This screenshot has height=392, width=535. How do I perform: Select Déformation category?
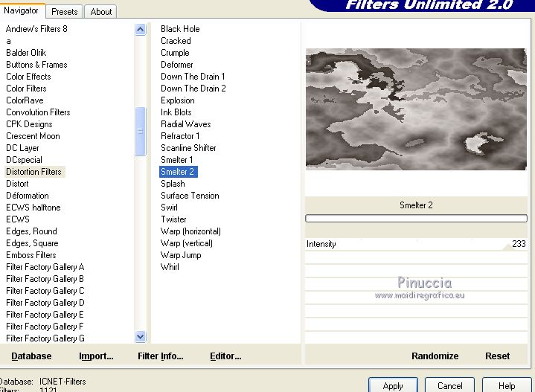tap(28, 196)
